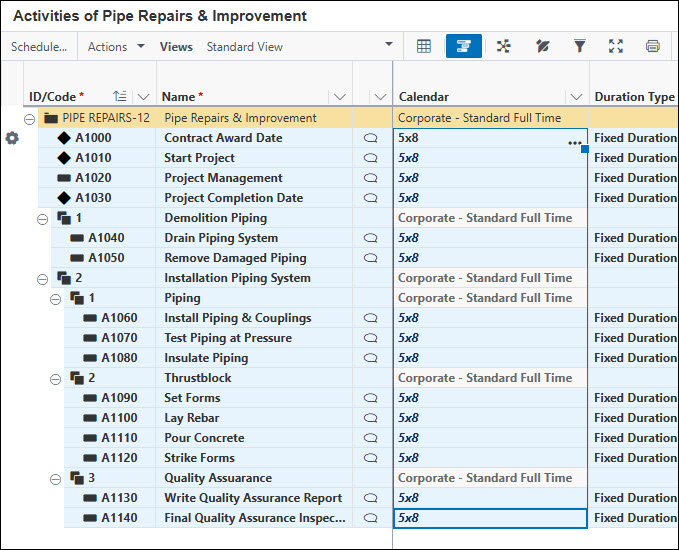Select the 5x8 Calendar cell for A1000
Screen dimensions: 679x550
pos(490,138)
